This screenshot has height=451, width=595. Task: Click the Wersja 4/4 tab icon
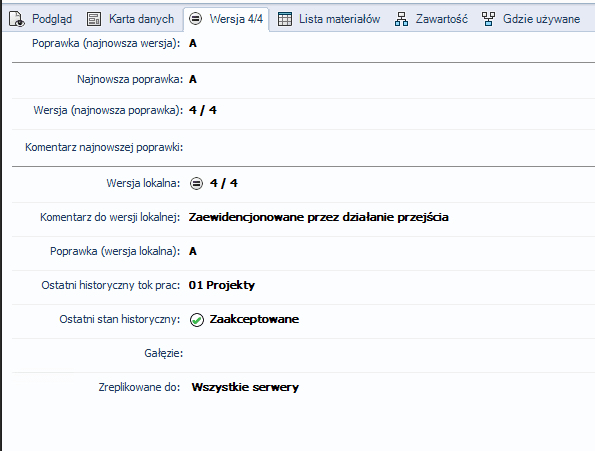coord(195,18)
